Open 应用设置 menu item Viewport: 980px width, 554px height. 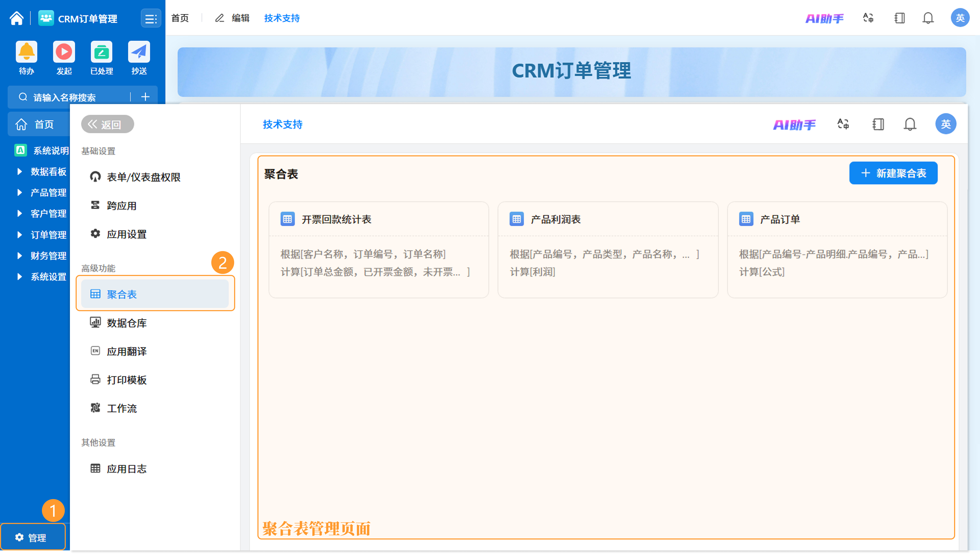pyautogui.click(x=155, y=234)
